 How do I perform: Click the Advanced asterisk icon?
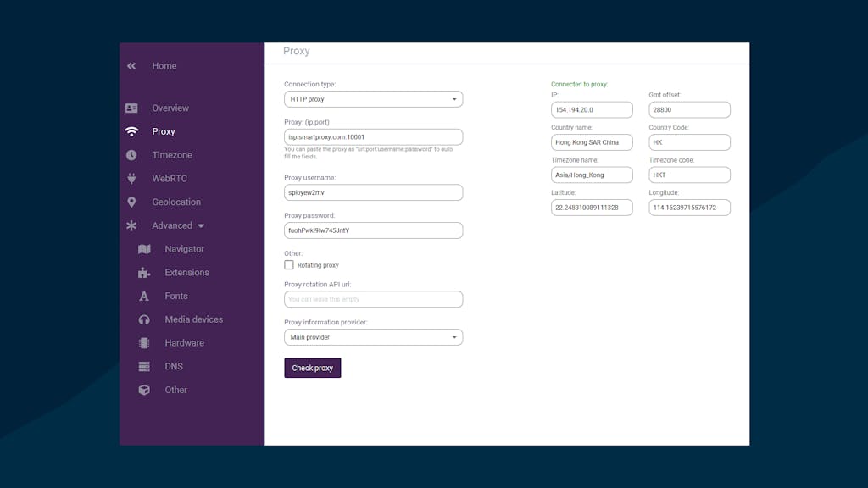131,225
